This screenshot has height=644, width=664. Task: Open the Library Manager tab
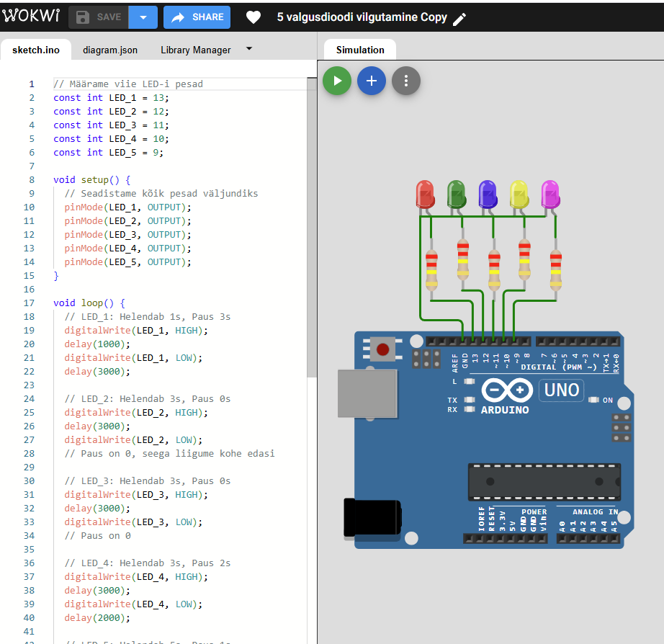(196, 50)
